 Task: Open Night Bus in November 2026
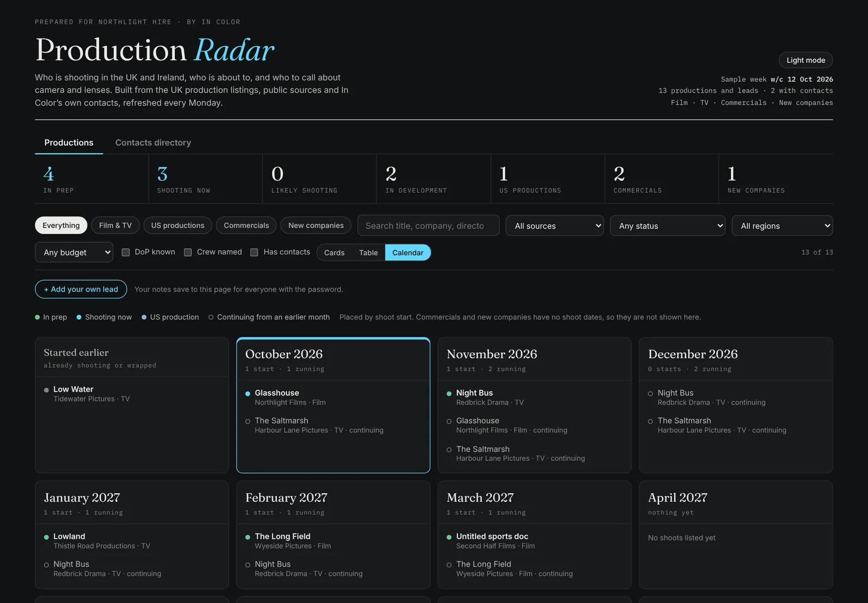[534, 397]
